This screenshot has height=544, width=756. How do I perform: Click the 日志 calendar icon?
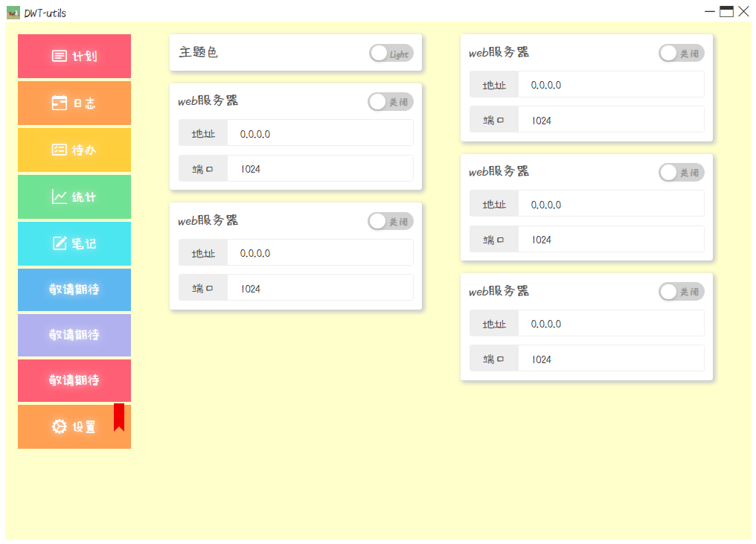[x=60, y=103]
